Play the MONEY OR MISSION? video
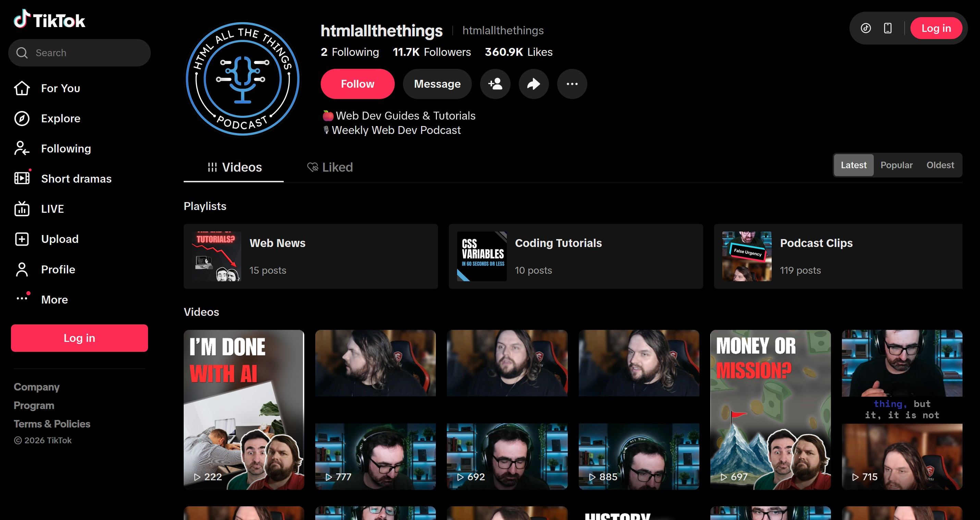 [770, 410]
